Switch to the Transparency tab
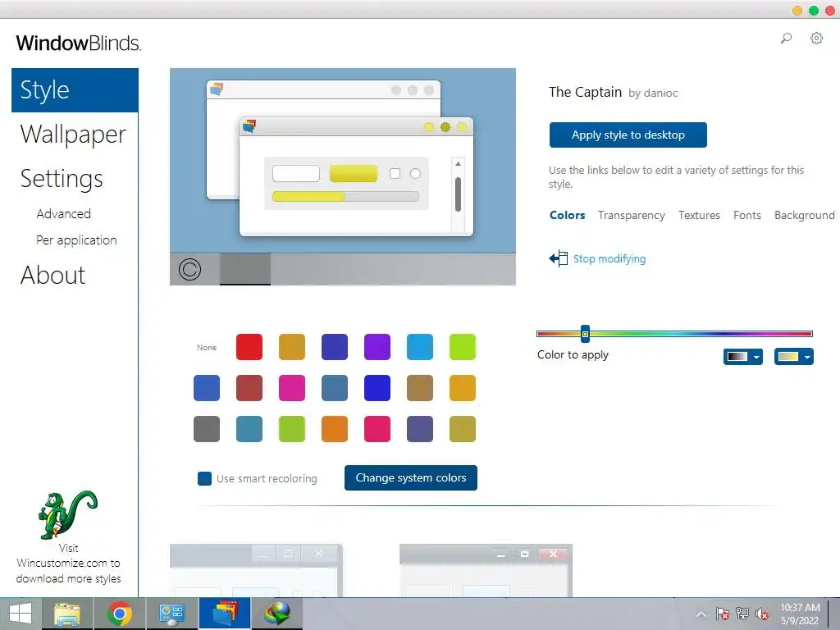 [632, 215]
